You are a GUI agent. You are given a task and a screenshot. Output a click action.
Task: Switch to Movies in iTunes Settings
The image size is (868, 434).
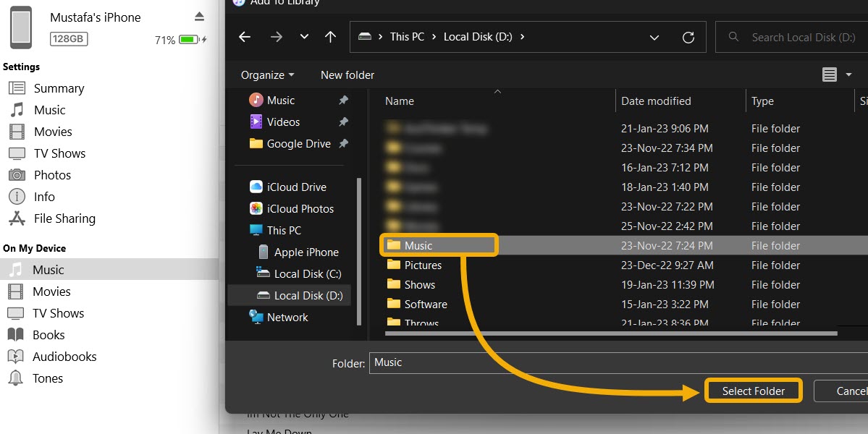pos(51,132)
